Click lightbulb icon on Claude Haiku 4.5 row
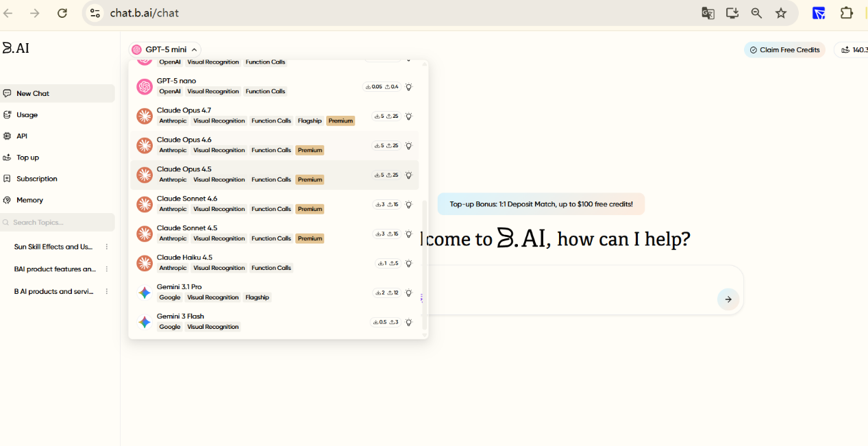The image size is (868, 446). click(x=409, y=264)
